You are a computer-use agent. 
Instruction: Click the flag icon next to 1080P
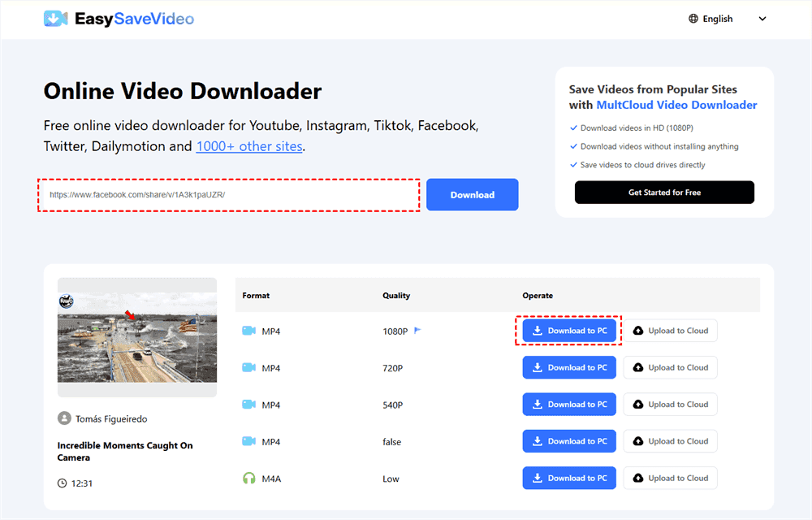click(x=417, y=330)
